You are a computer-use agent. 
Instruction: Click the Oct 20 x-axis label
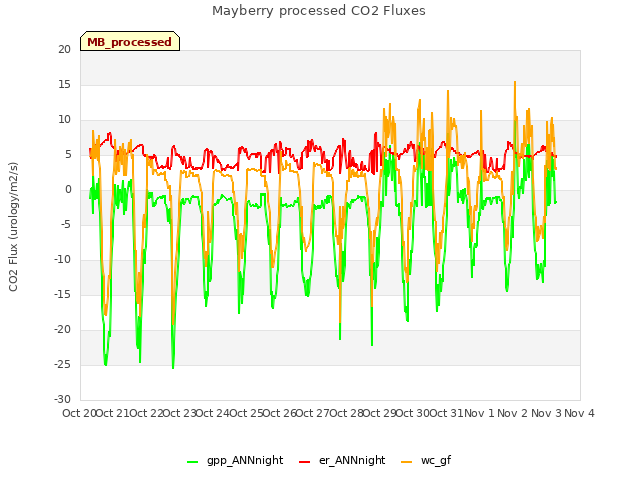tap(79, 413)
